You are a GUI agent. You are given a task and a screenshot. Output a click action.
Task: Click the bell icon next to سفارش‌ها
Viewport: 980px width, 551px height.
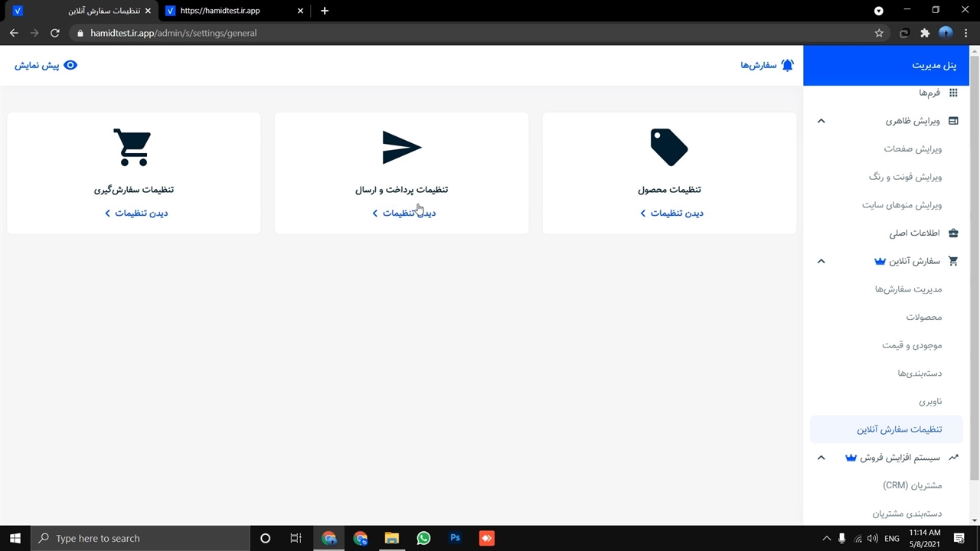point(787,66)
